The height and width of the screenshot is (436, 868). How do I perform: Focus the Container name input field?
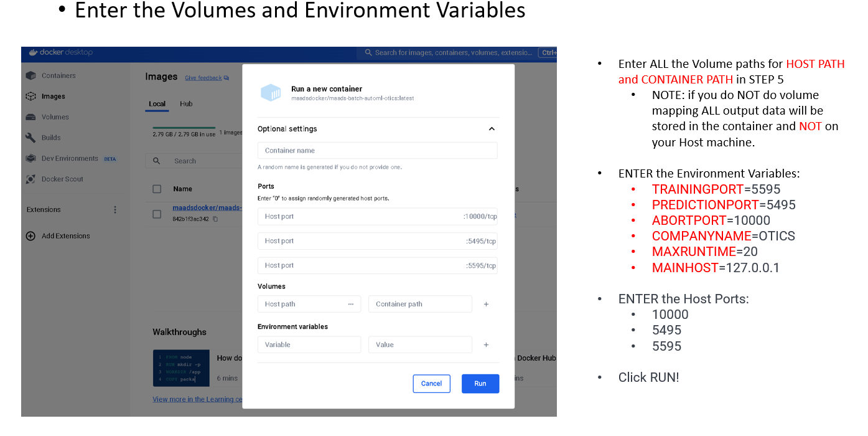[x=378, y=151]
